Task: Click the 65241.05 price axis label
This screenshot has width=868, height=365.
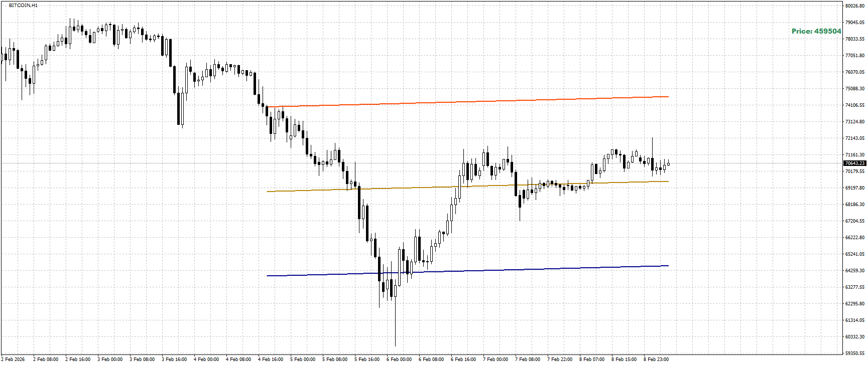Action: pyautogui.click(x=854, y=254)
